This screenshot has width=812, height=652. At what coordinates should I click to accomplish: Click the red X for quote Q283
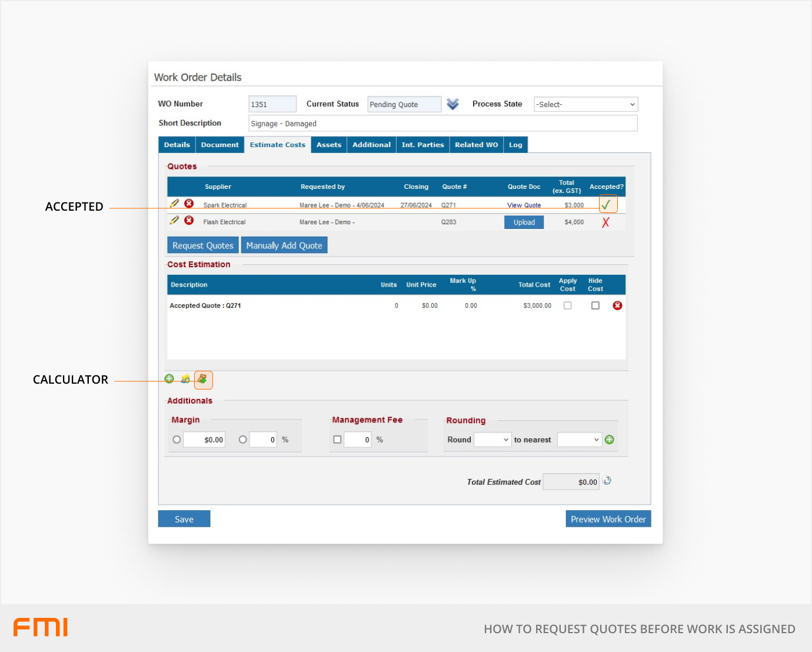[x=605, y=222]
